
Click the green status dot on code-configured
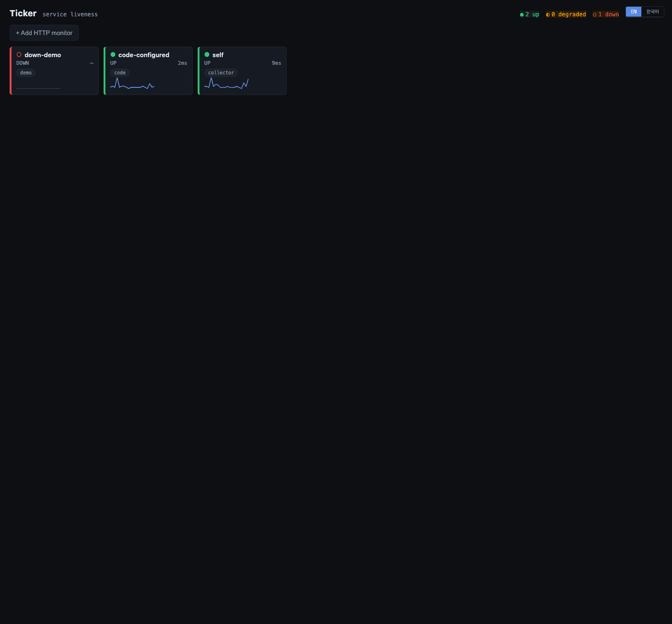coord(113,55)
